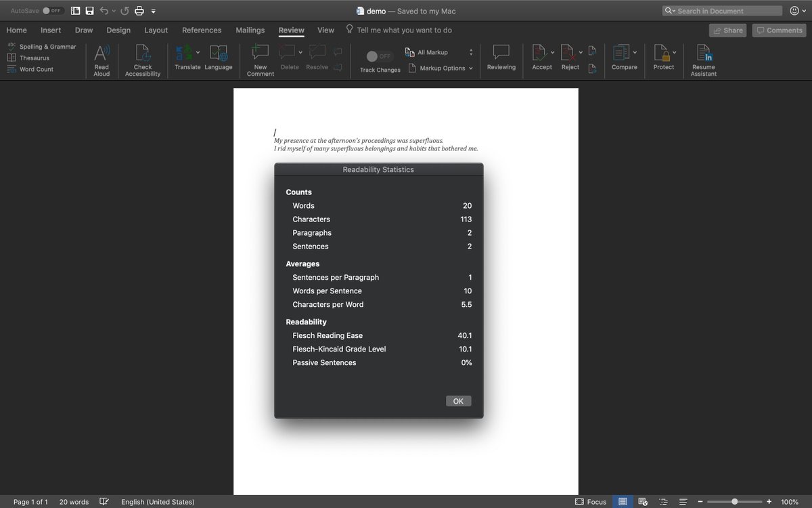The width and height of the screenshot is (812, 508).
Task: Open the Reviewing pane
Action: point(501,57)
